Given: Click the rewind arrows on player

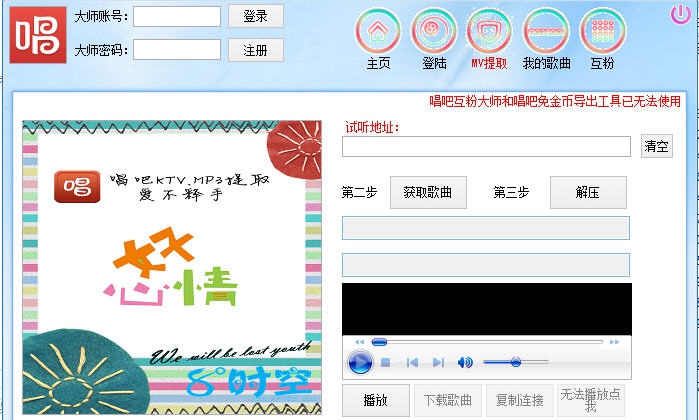Looking at the screenshot, I should click(359, 342).
